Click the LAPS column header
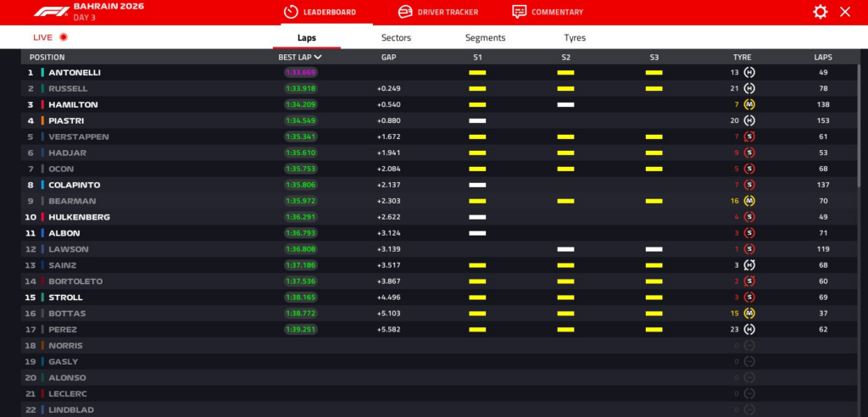This screenshot has width=868, height=417. click(x=822, y=57)
